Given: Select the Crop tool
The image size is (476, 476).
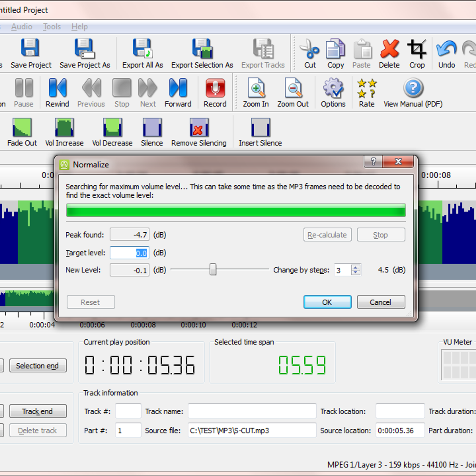Looking at the screenshot, I should pyautogui.click(x=417, y=48).
